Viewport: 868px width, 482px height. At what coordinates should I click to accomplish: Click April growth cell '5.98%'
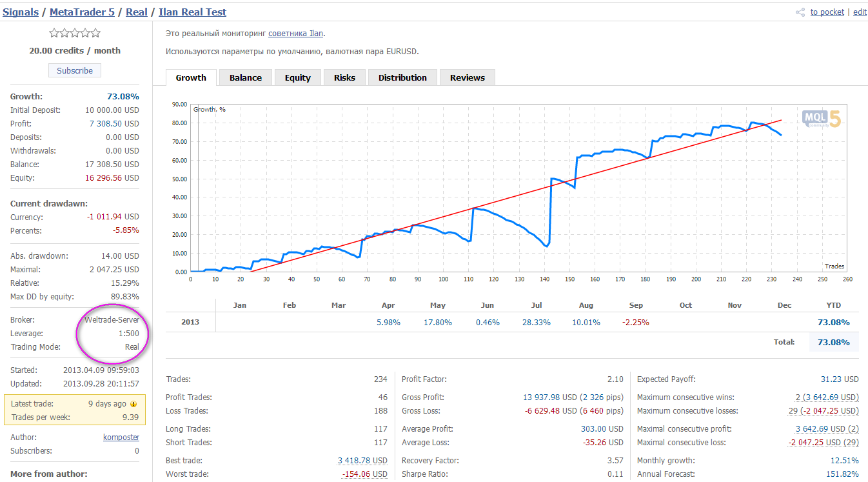pos(389,323)
